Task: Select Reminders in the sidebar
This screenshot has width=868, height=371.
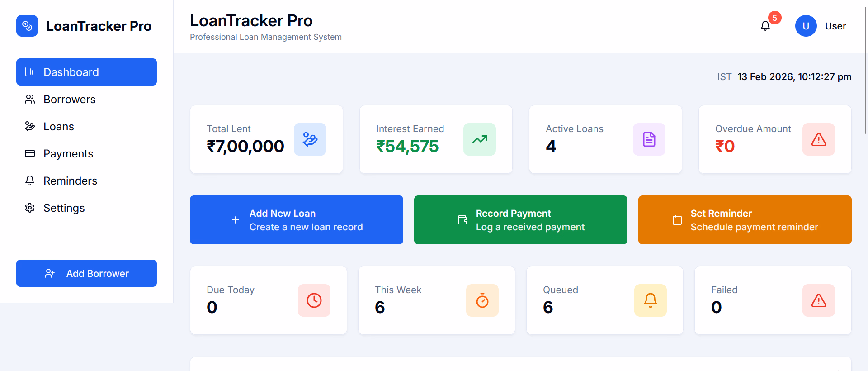Action: 71,181
